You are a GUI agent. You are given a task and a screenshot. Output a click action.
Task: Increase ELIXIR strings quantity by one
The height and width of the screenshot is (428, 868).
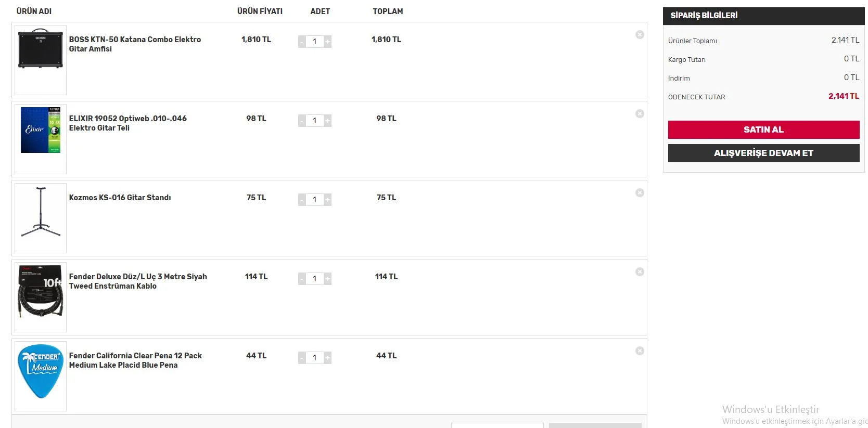327,121
